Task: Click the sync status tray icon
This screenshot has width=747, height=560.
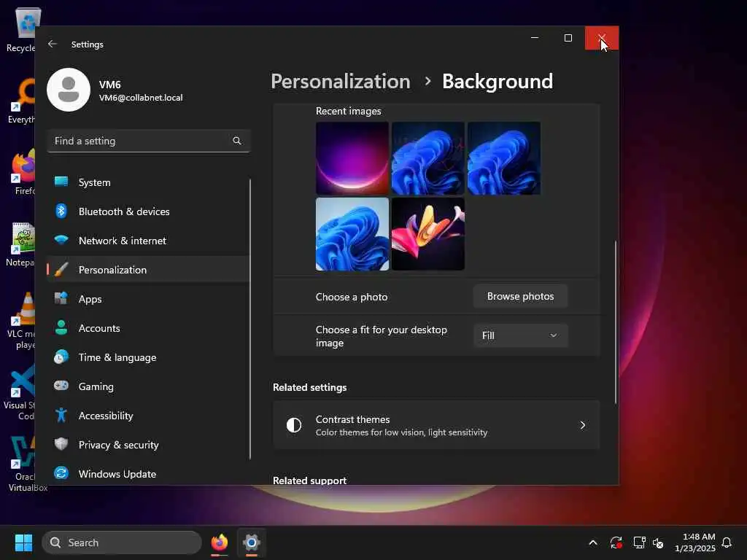Action: tap(616, 542)
